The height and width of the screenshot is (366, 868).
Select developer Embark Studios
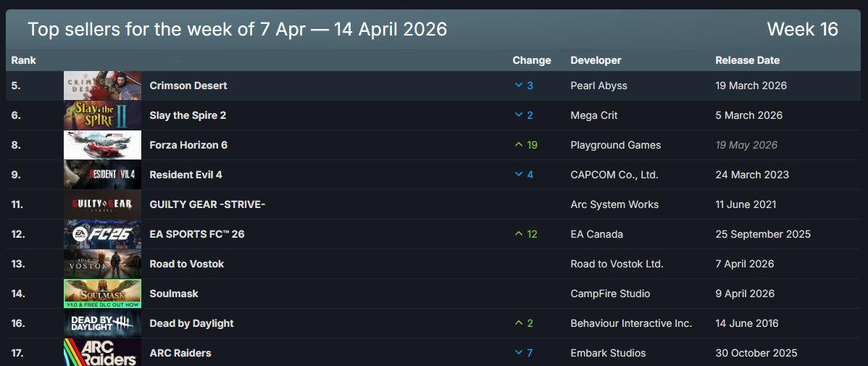[x=609, y=353]
